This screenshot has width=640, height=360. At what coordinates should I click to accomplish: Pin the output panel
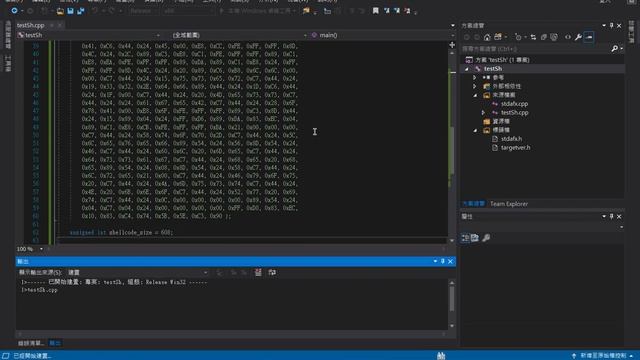pyautogui.click(x=443, y=261)
